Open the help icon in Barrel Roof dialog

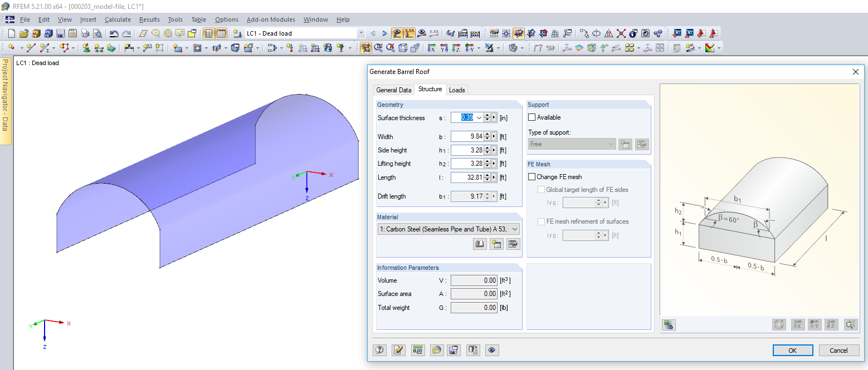pos(379,350)
